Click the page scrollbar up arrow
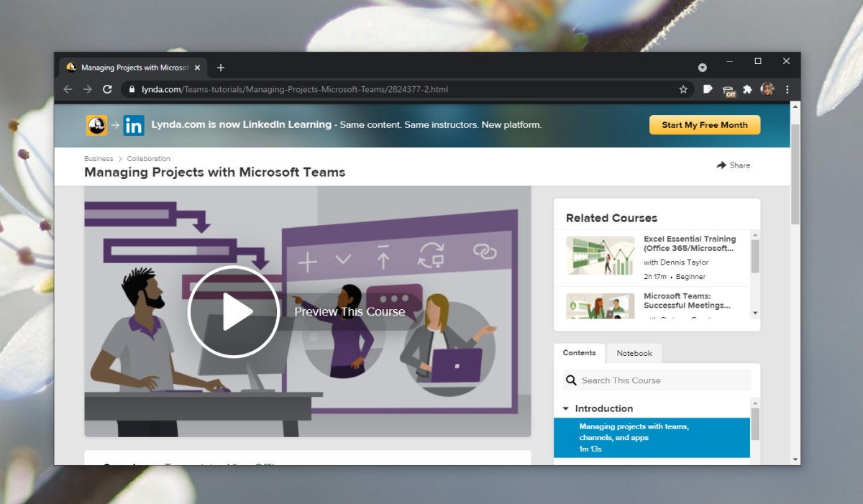 click(x=795, y=106)
